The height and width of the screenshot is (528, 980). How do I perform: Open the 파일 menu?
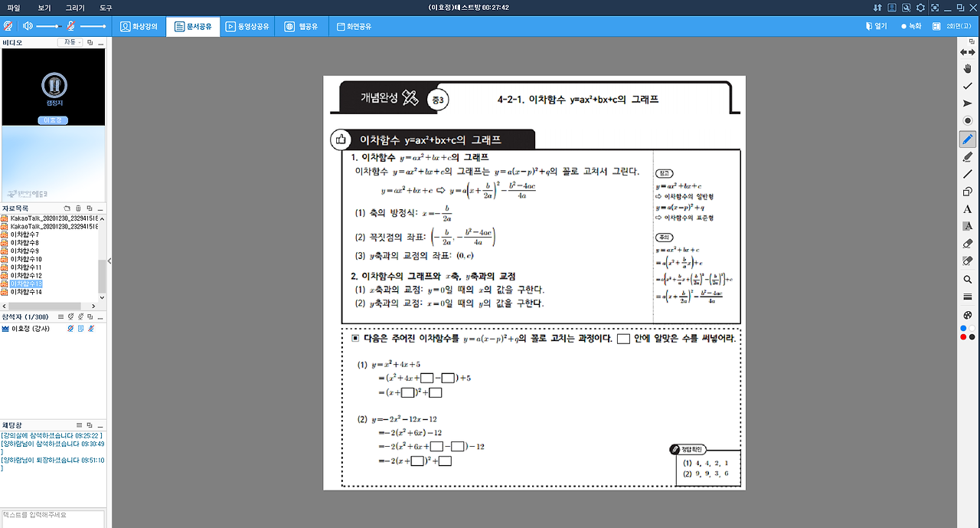pyautogui.click(x=14, y=8)
